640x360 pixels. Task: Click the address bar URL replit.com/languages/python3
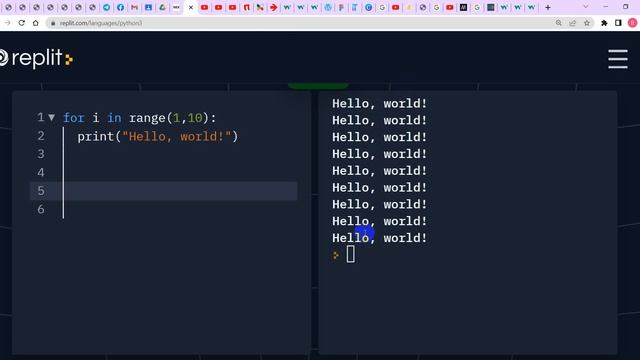click(x=101, y=23)
